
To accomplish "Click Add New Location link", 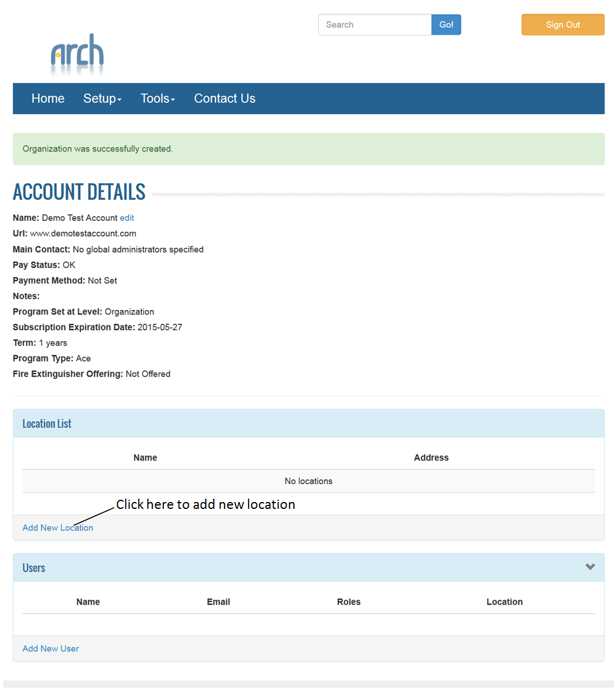I will pyautogui.click(x=58, y=528).
